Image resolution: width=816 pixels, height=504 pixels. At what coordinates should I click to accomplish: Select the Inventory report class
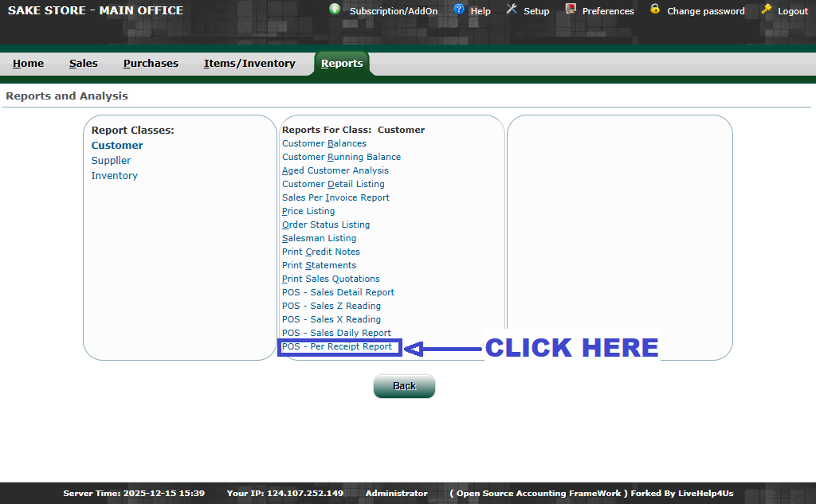click(x=114, y=176)
